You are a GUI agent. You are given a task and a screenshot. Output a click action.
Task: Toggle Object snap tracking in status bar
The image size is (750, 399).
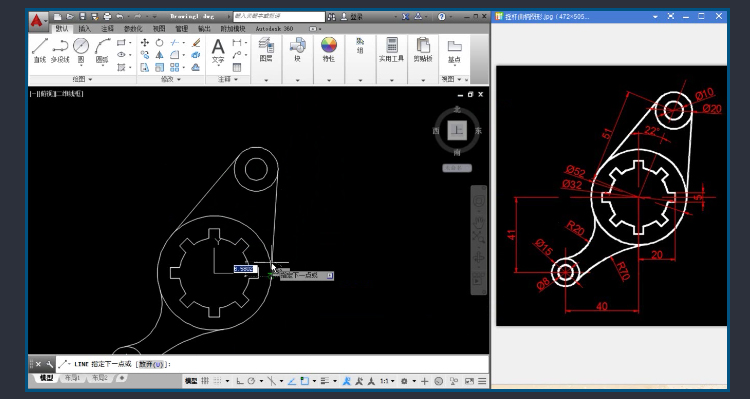coord(291,381)
